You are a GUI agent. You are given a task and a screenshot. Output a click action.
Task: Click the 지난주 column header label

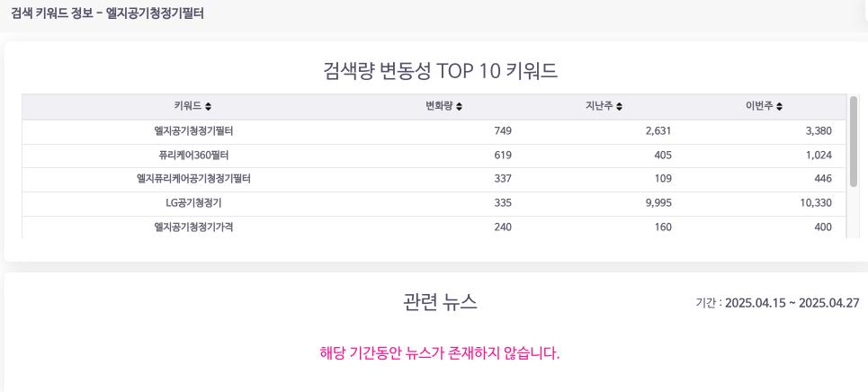point(599,107)
